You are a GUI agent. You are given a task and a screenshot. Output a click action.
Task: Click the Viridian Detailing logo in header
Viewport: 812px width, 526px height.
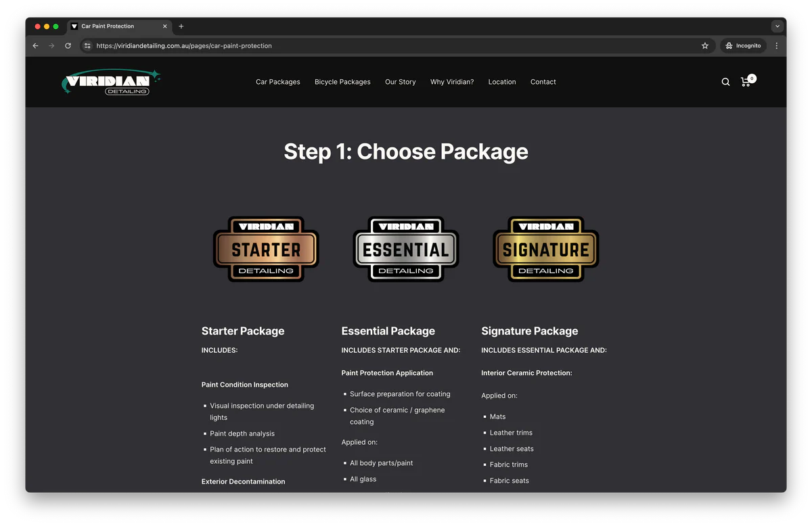[112, 82]
